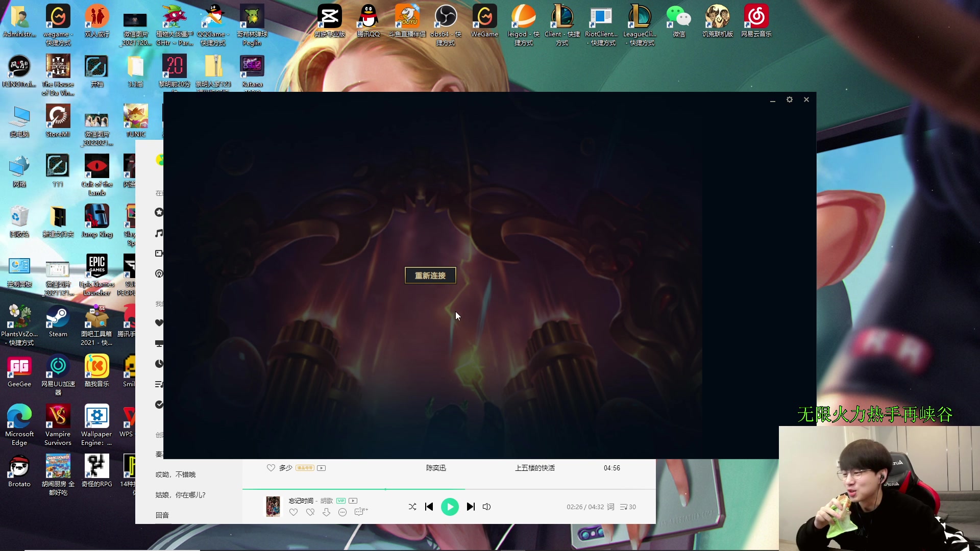
Task: Open Administrator user folder icon
Action: pos(19,20)
